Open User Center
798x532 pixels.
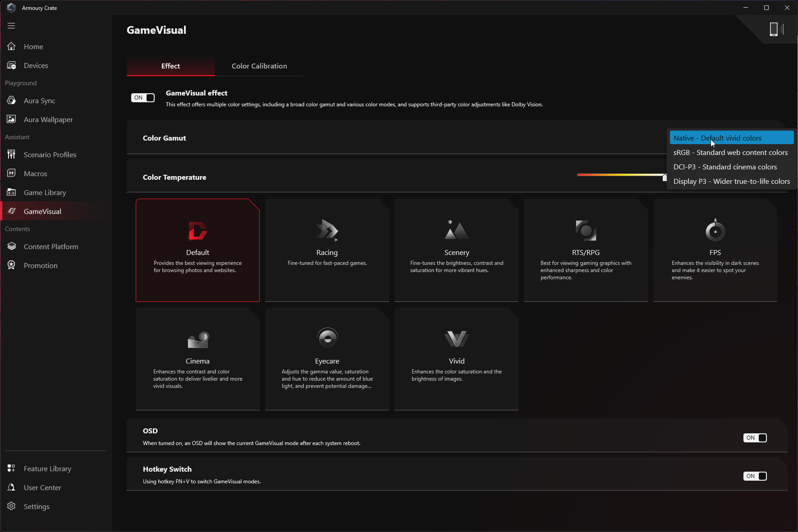pos(56,487)
